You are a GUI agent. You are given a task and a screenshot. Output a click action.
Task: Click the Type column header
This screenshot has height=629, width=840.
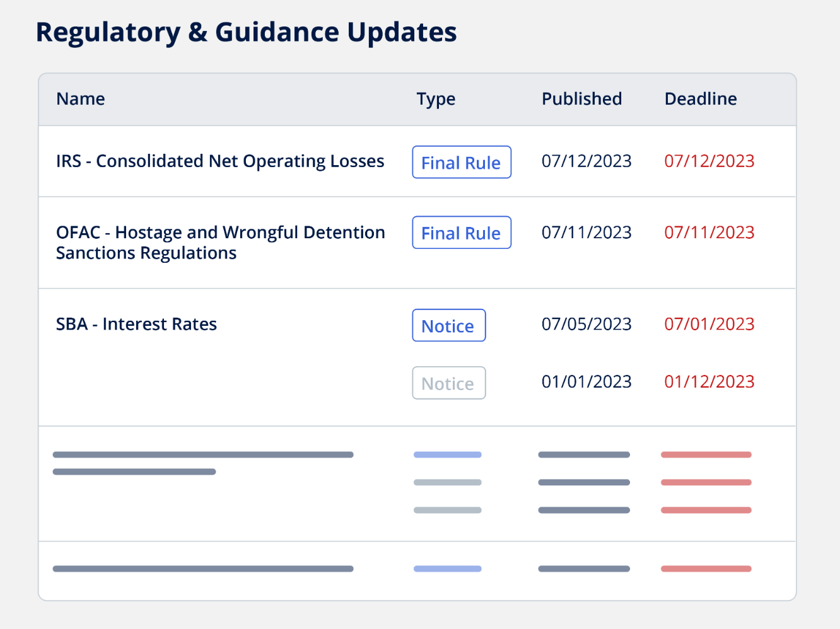436,100
